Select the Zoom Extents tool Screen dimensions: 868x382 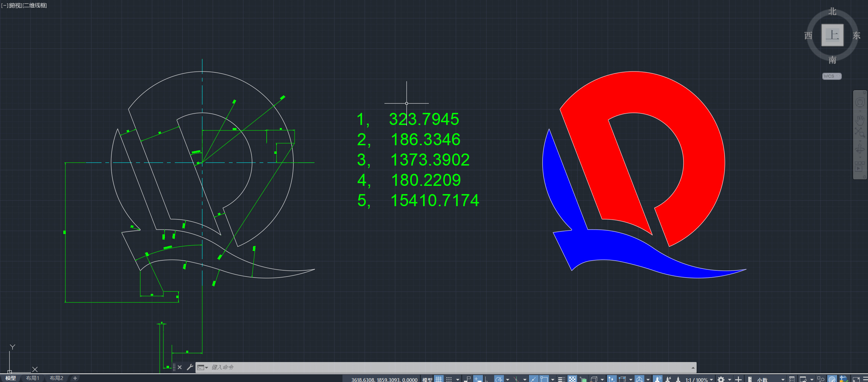[x=860, y=132]
